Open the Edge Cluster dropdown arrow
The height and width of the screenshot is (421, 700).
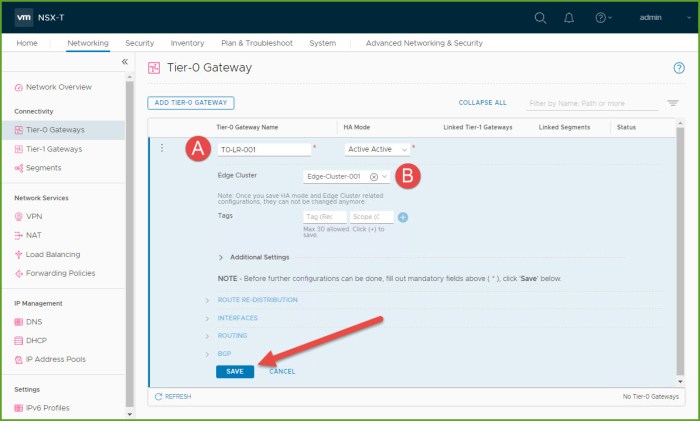(x=384, y=176)
